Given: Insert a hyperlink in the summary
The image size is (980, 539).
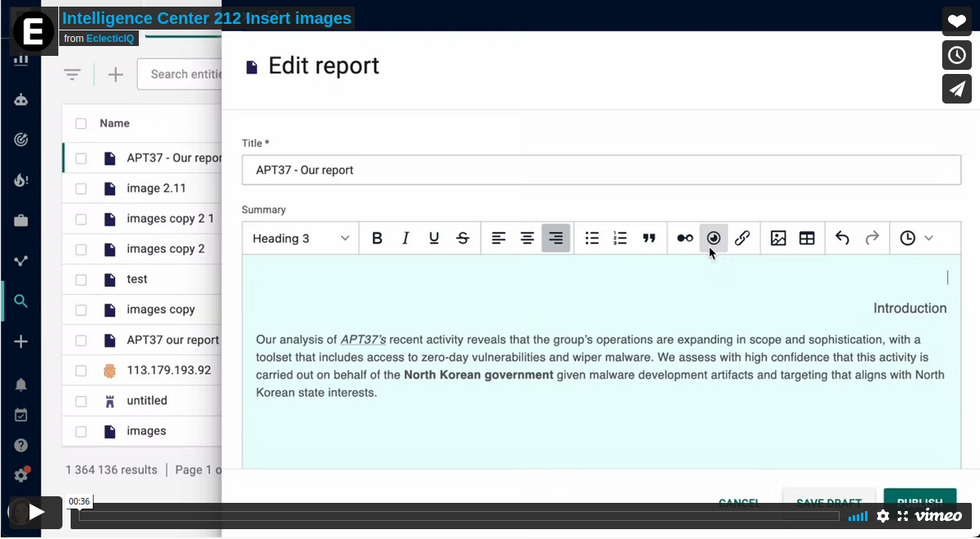Looking at the screenshot, I should pyautogui.click(x=742, y=237).
